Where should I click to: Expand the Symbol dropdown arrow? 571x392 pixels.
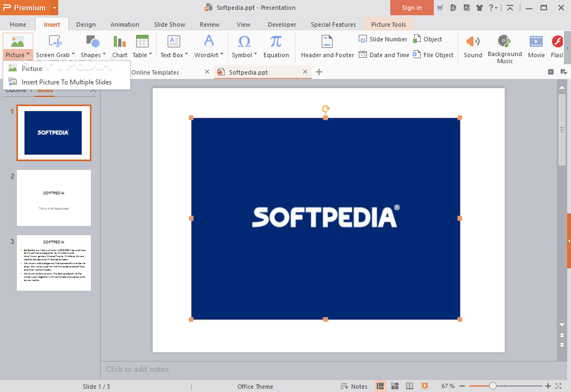click(255, 54)
